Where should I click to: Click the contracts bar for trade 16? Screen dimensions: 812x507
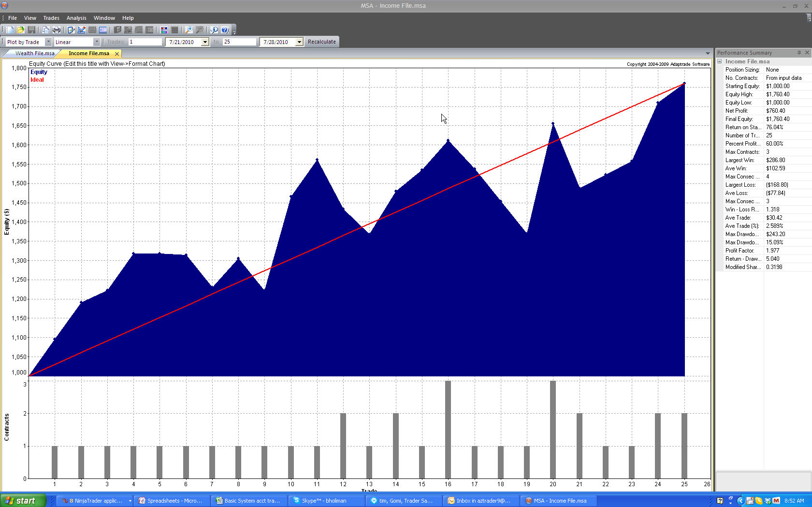pos(448,430)
